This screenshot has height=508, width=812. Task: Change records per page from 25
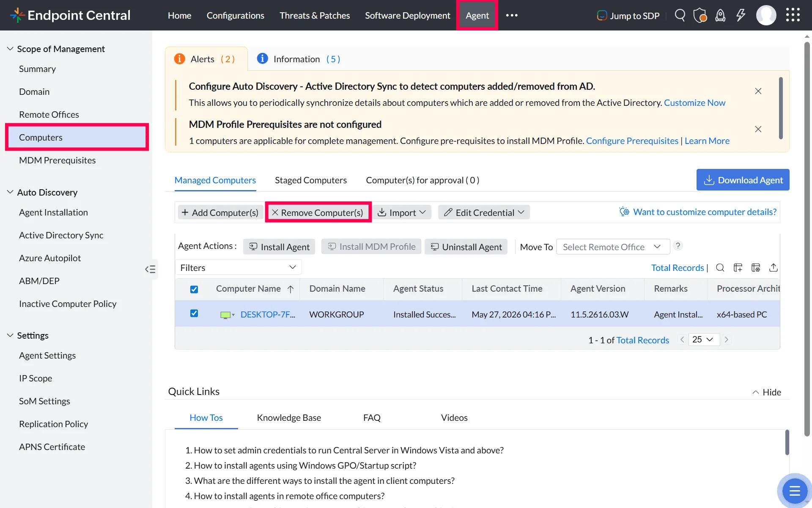[x=704, y=340]
